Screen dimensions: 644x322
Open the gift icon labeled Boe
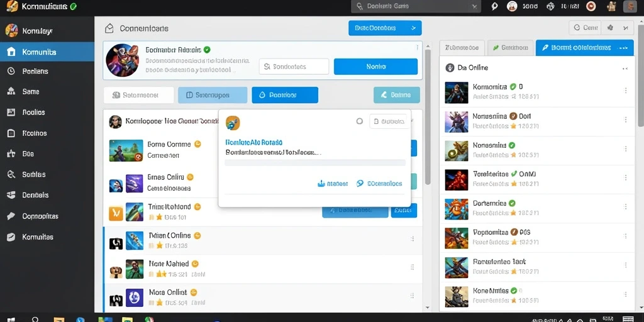coord(11,154)
